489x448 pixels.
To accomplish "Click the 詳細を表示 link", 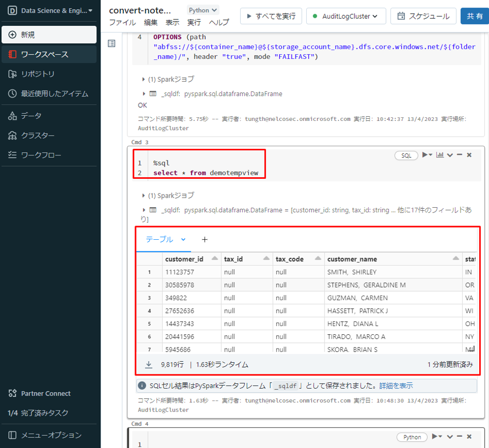I will coord(396,386).
